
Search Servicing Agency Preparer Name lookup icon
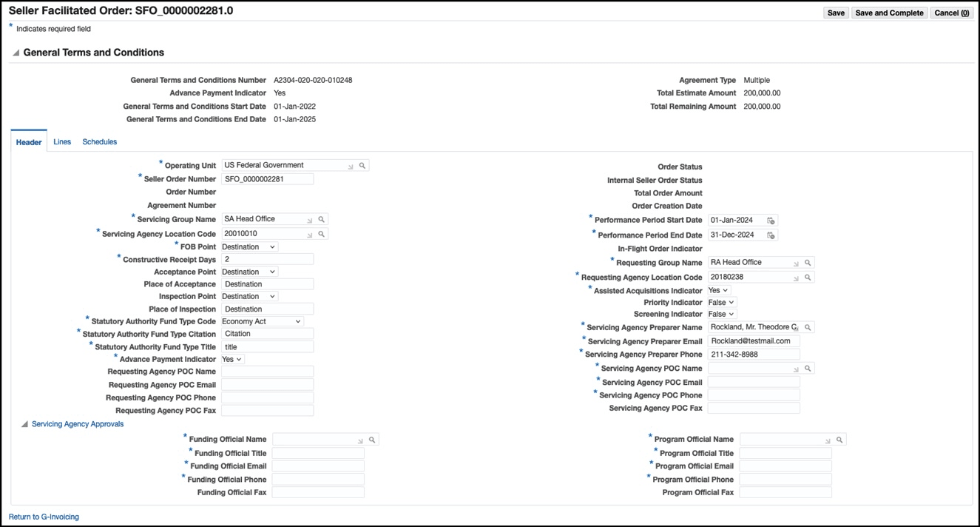tap(808, 327)
